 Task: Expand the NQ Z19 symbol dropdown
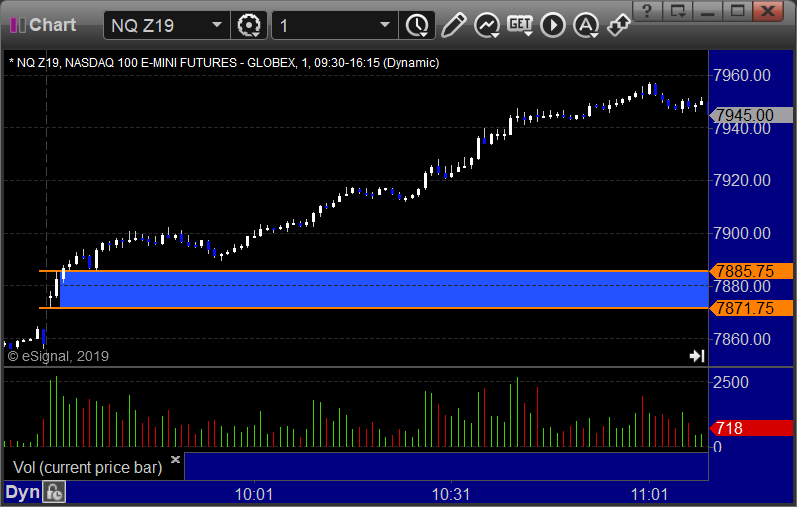217,25
